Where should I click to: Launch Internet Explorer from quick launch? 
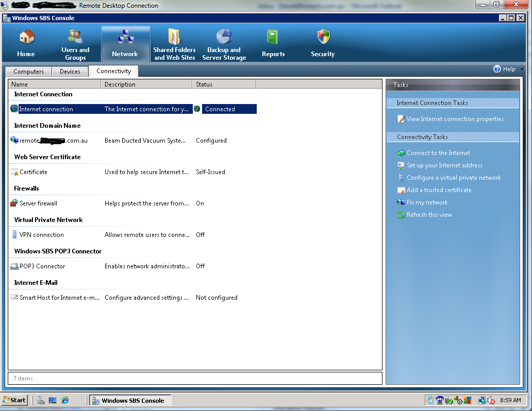pos(64,400)
